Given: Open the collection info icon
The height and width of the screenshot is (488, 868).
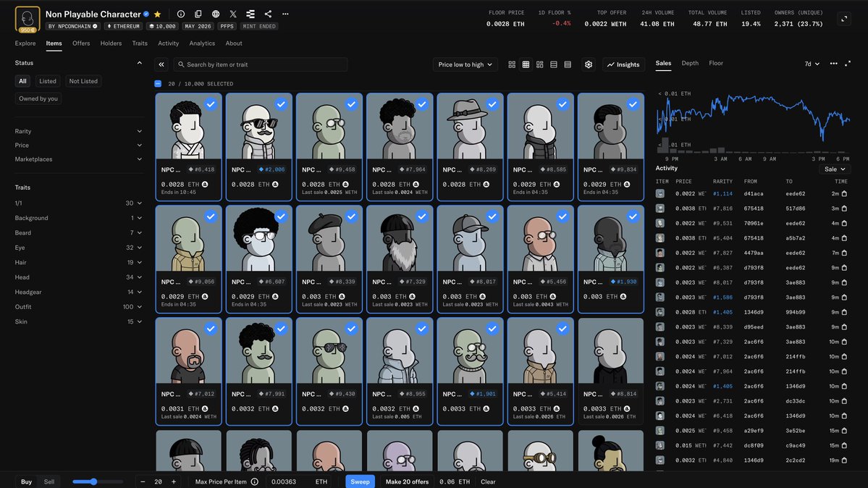Looking at the screenshot, I should click(x=180, y=14).
